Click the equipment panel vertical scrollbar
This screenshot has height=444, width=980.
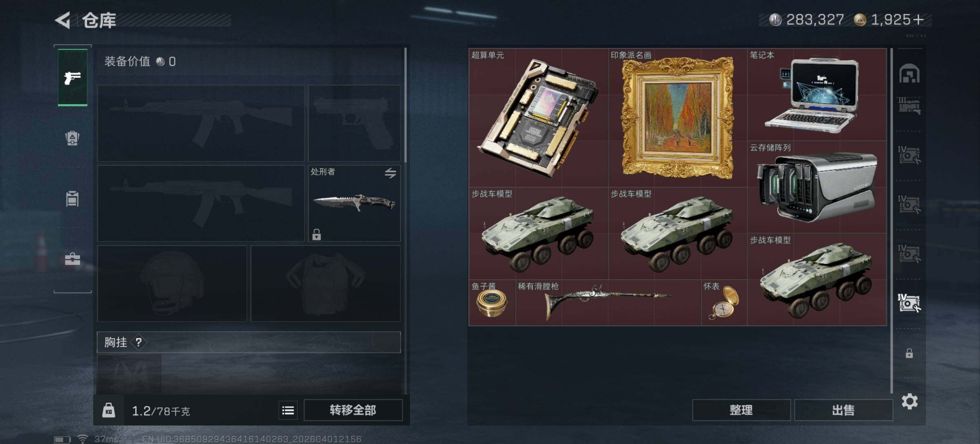tap(405, 105)
